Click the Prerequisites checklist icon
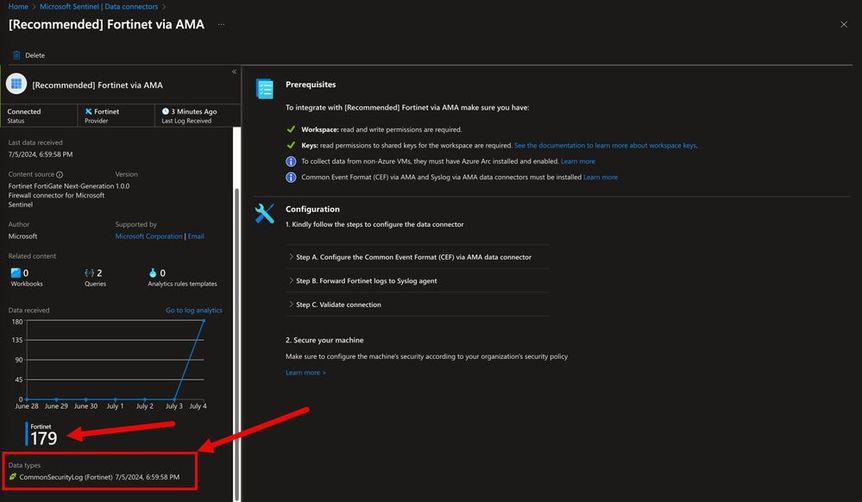Image resolution: width=862 pixels, height=502 pixels. point(265,88)
